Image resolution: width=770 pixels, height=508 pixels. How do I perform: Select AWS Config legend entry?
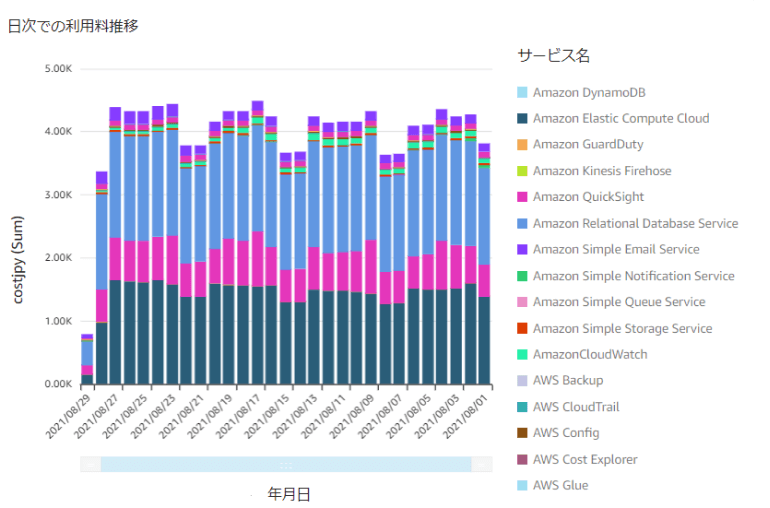[566, 433]
